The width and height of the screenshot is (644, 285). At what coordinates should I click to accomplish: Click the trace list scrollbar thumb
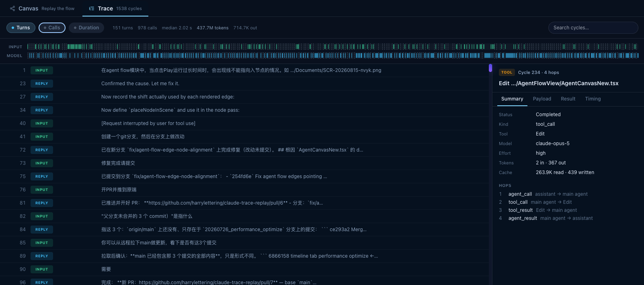pyautogui.click(x=490, y=68)
